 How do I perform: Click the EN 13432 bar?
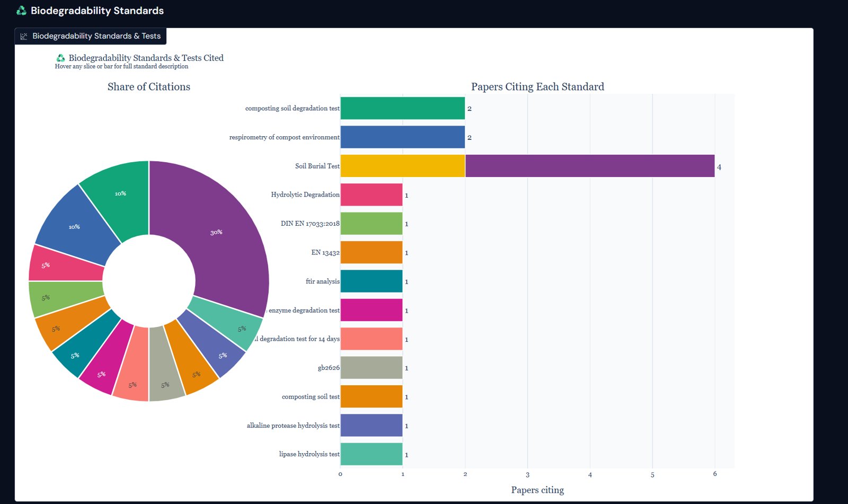(372, 252)
